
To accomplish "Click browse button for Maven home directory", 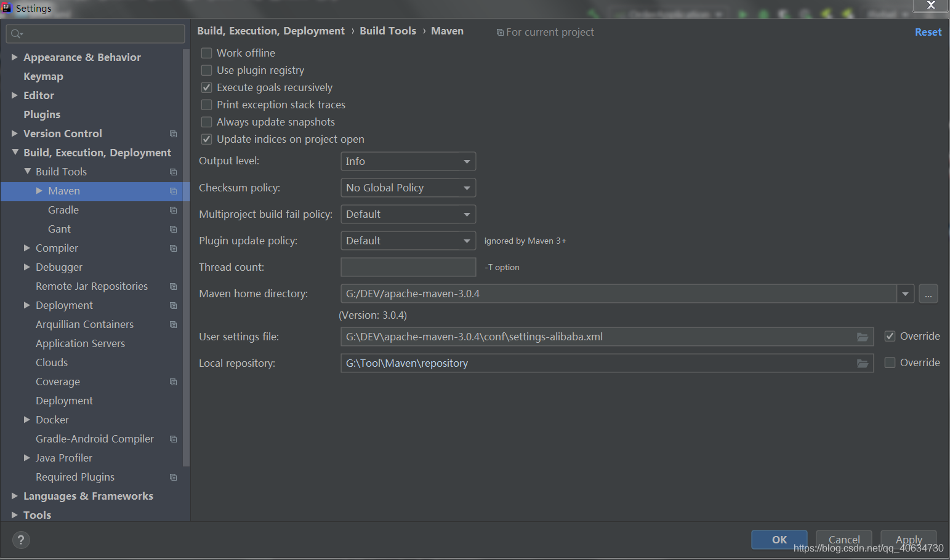I will pos(928,294).
